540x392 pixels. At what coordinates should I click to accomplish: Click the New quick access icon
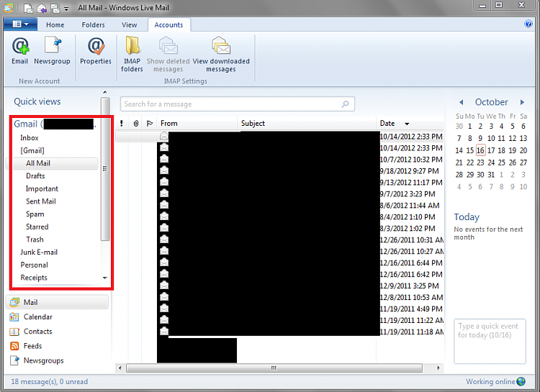(28, 8)
